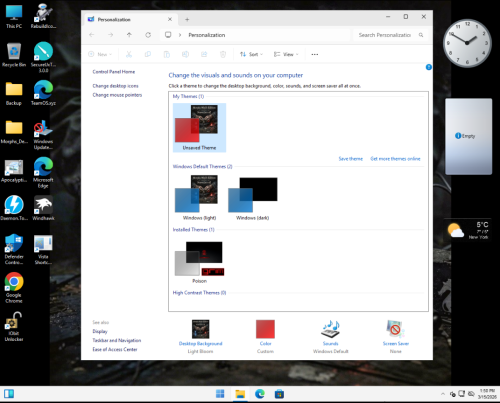Open a new tab with plus button
This screenshot has height=403, width=500.
point(187,20)
